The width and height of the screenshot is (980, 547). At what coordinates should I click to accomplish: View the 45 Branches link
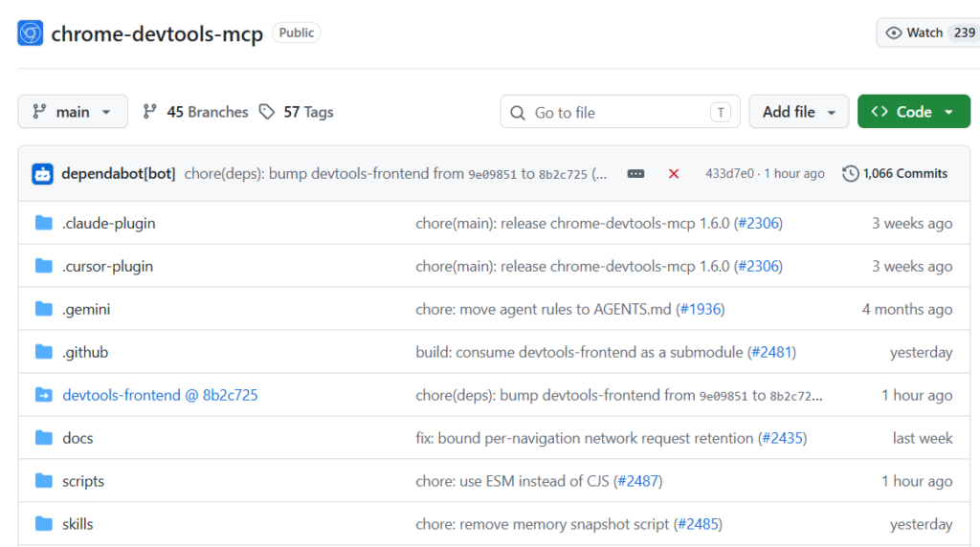pos(195,112)
